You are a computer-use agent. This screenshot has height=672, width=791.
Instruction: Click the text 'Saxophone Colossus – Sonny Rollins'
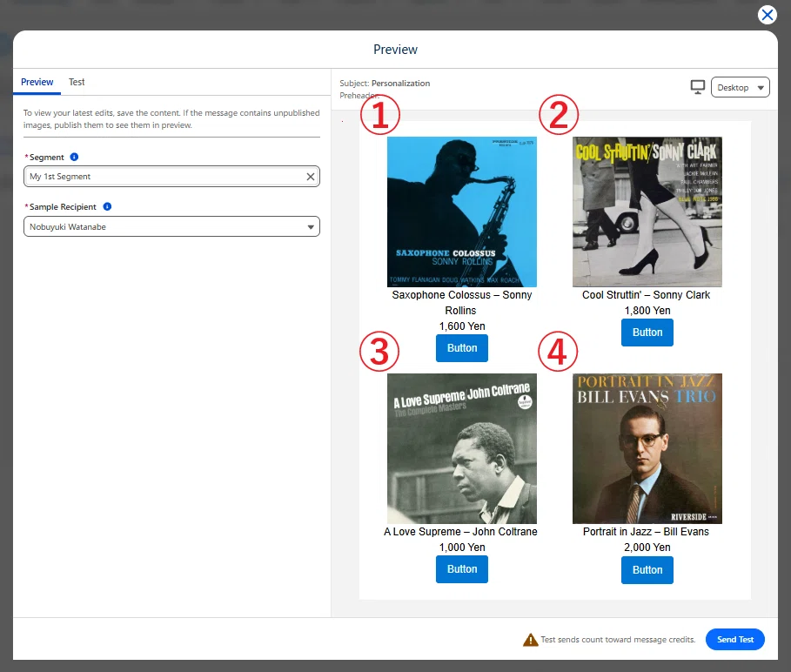click(x=461, y=303)
